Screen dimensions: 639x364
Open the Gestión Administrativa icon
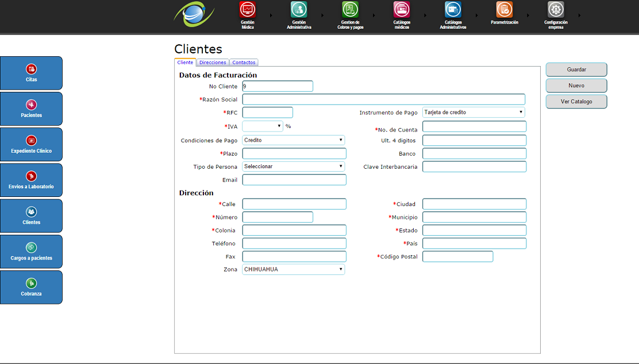299,10
